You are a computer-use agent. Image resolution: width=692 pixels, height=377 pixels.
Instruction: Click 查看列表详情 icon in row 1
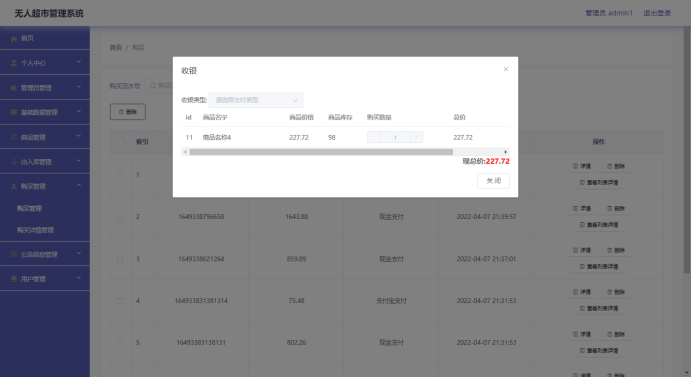coord(582,182)
